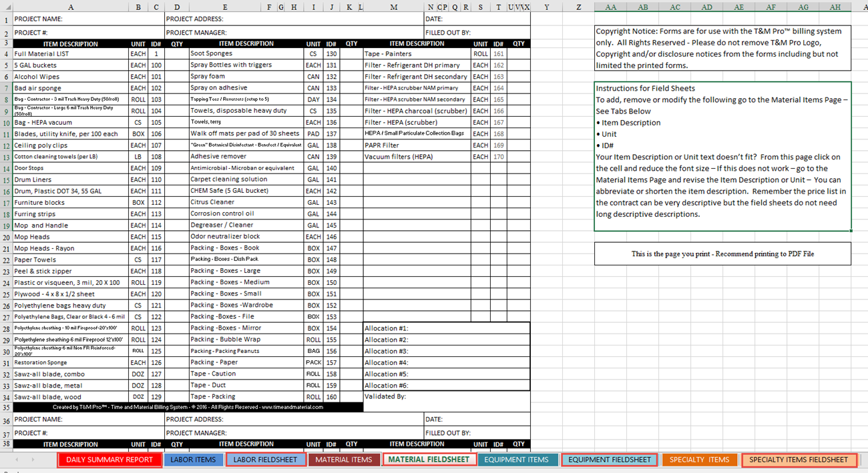Select the 'Odor neutralizer block' cell

coord(246,236)
